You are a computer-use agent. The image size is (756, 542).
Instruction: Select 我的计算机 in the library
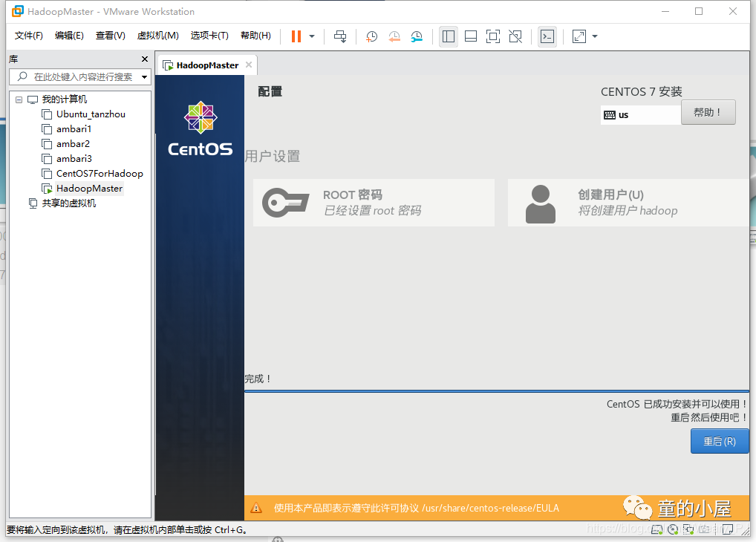tap(64, 99)
